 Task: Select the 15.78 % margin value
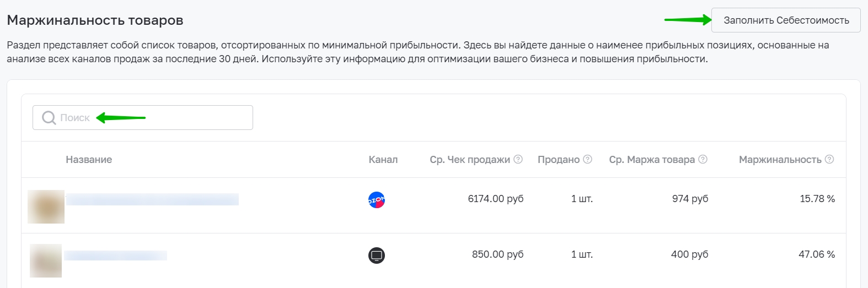pyautogui.click(x=817, y=199)
